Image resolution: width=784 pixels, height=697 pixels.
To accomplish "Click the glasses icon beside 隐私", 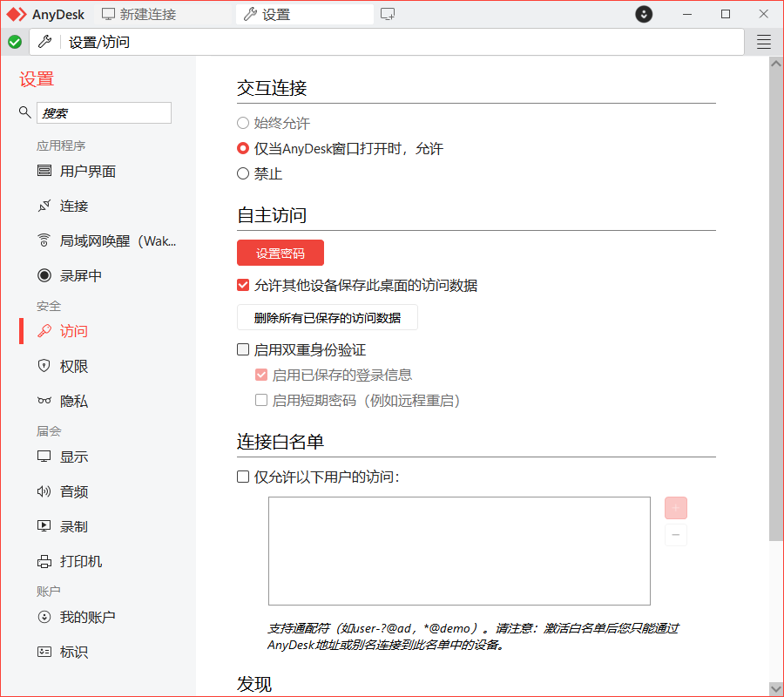I will pyautogui.click(x=44, y=401).
